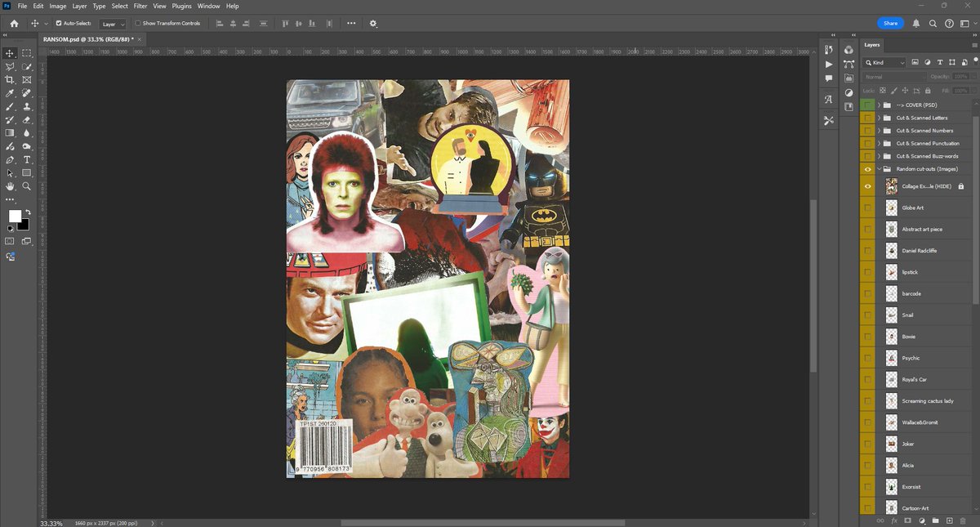Click the Share button
Image resolution: width=980 pixels, height=527 pixels.
point(890,23)
